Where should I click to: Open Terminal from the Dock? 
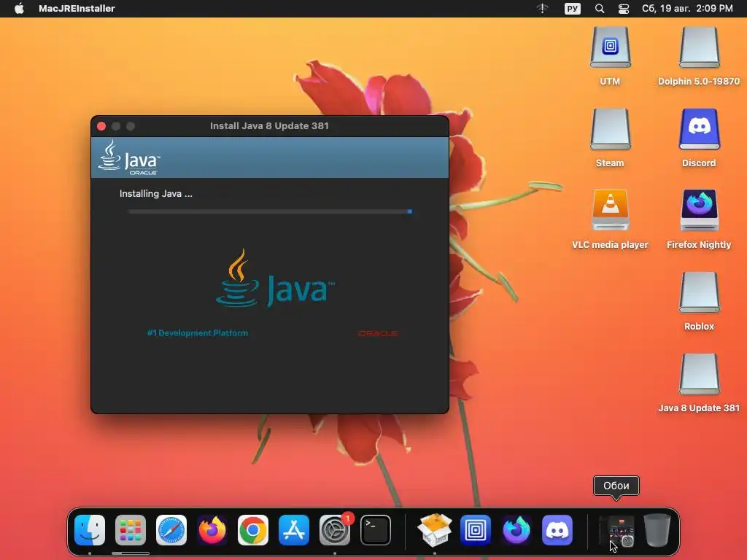click(376, 529)
